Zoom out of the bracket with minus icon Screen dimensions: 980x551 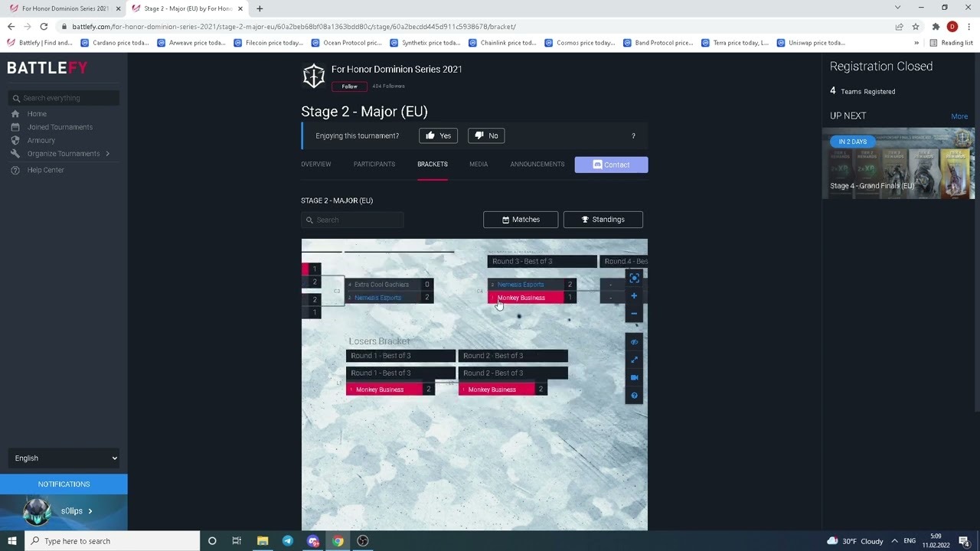click(x=634, y=314)
